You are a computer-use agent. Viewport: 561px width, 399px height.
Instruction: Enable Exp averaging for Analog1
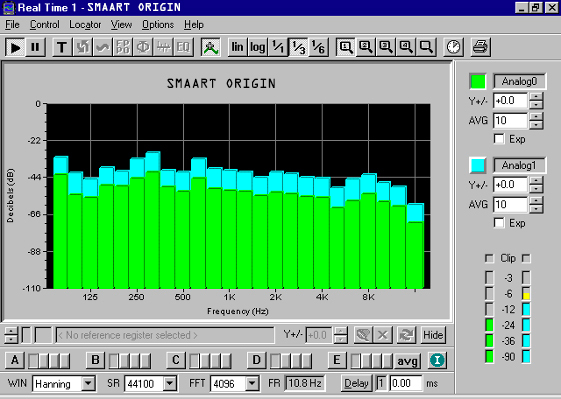click(499, 223)
